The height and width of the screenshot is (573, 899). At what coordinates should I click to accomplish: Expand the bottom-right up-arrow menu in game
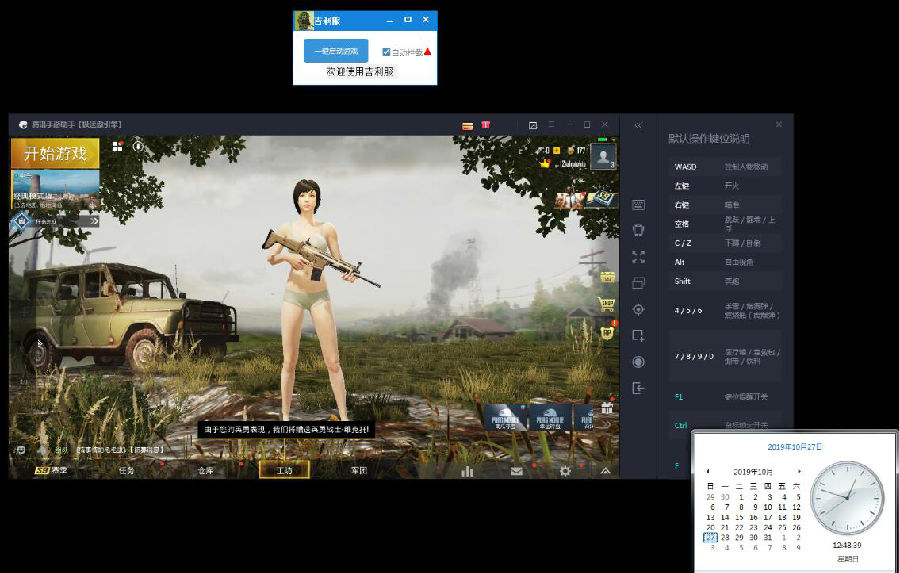(x=605, y=471)
